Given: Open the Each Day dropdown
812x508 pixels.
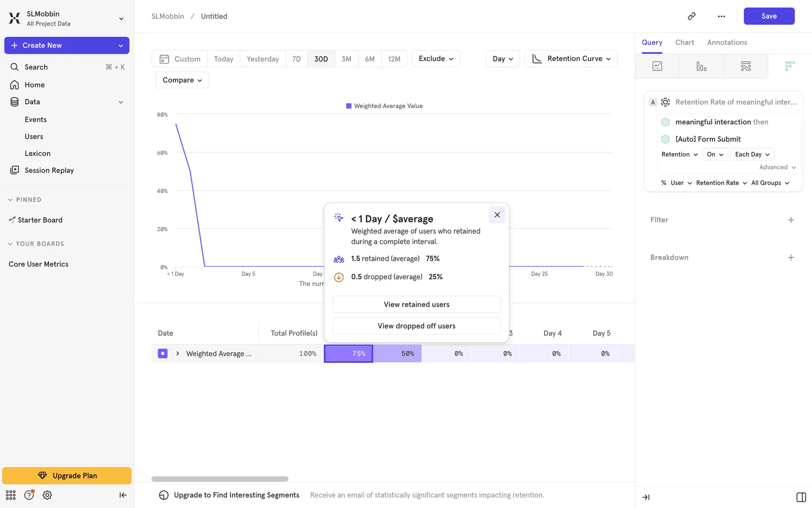Looking at the screenshot, I should (752, 154).
